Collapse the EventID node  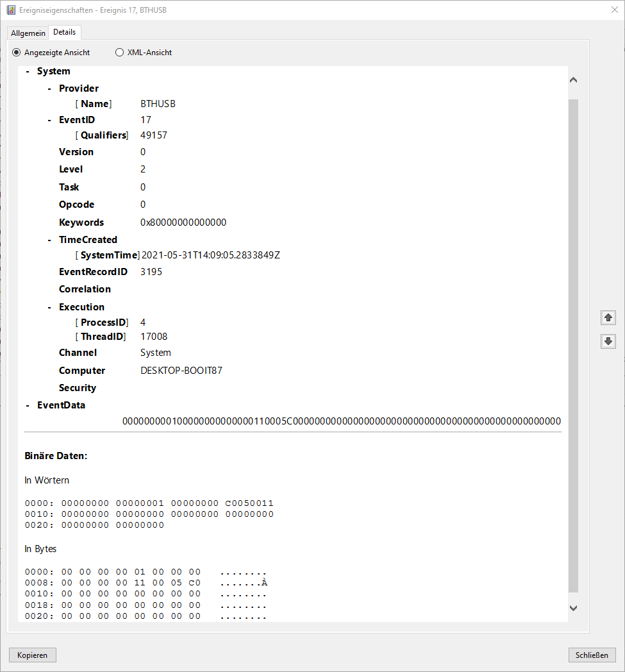(50, 120)
